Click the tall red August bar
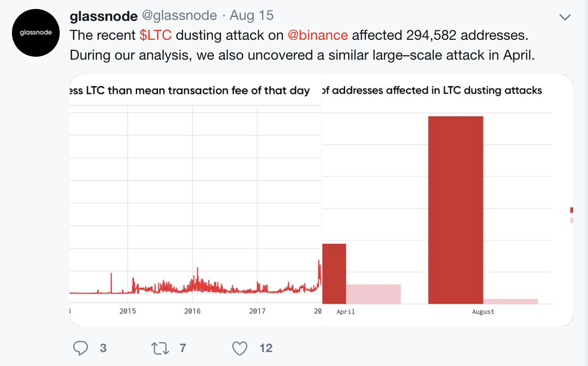The image size is (588, 366). [x=456, y=210]
